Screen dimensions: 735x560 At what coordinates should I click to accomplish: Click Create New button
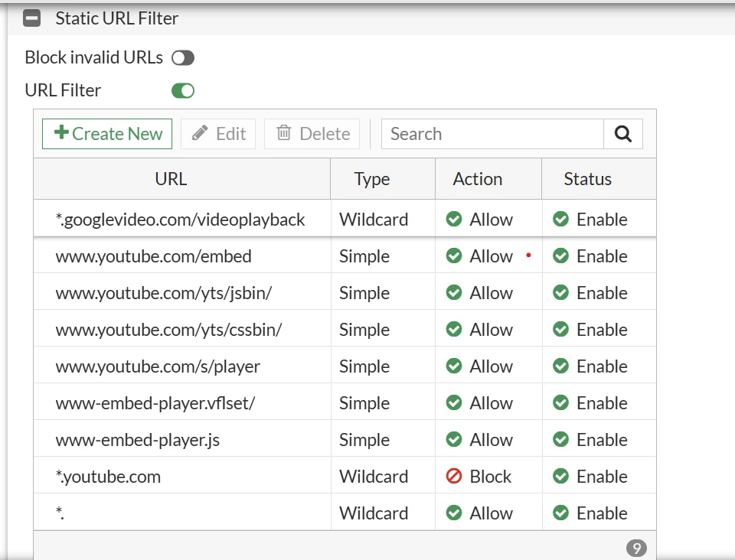[107, 134]
